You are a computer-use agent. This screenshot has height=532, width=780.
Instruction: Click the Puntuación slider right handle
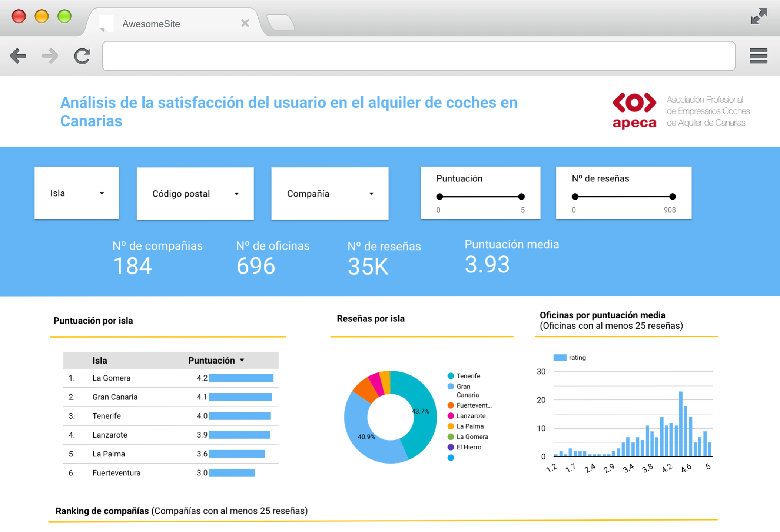pyautogui.click(x=521, y=197)
